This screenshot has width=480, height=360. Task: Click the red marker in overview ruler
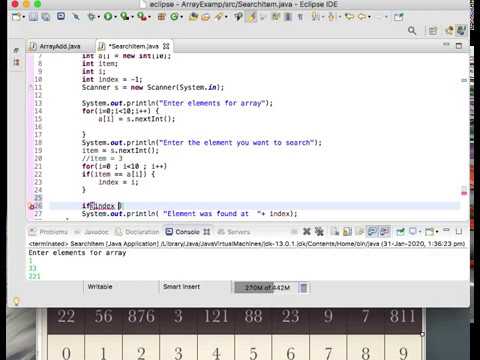pyautogui.click(x=464, y=193)
